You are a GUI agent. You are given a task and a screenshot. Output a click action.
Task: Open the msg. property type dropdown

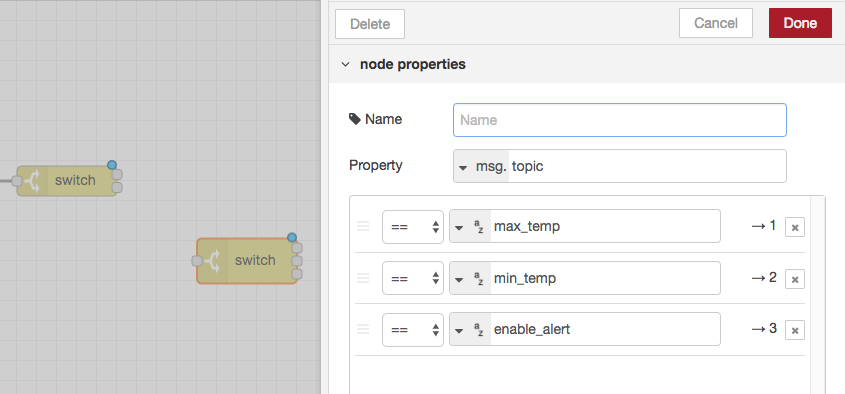[481, 167]
